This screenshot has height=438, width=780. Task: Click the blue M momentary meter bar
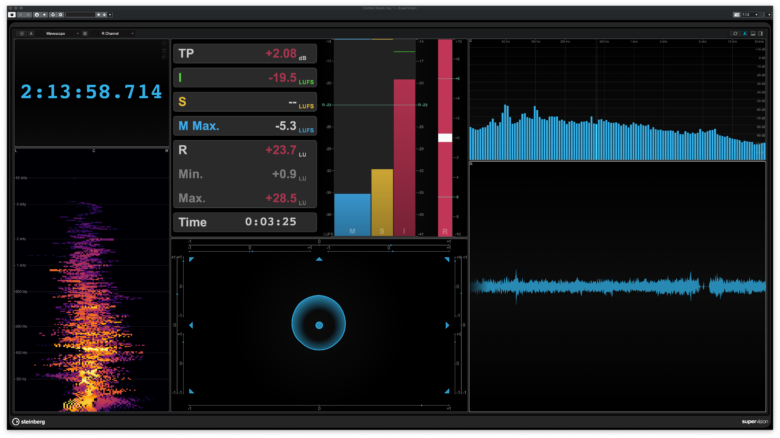click(352, 213)
